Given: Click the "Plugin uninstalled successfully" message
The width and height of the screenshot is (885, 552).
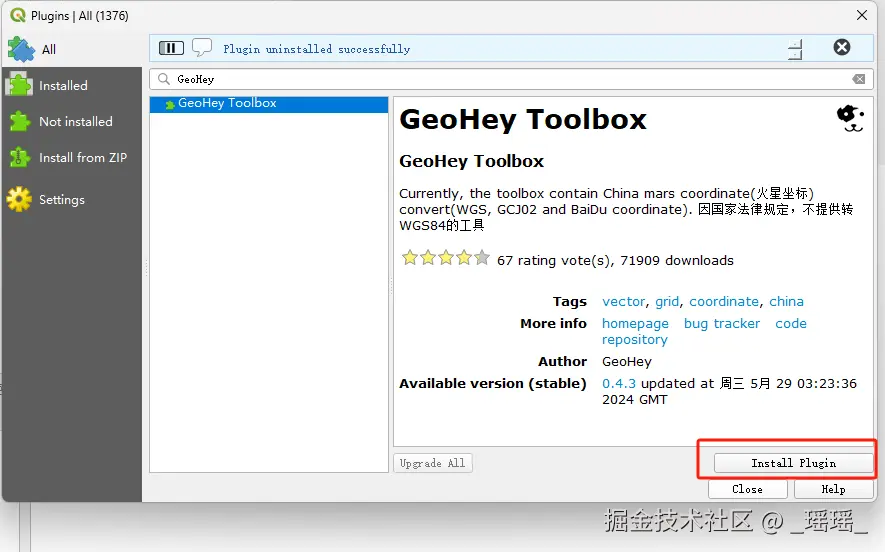Looking at the screenshot, I should pyautogui.click(x=317, y=49).
